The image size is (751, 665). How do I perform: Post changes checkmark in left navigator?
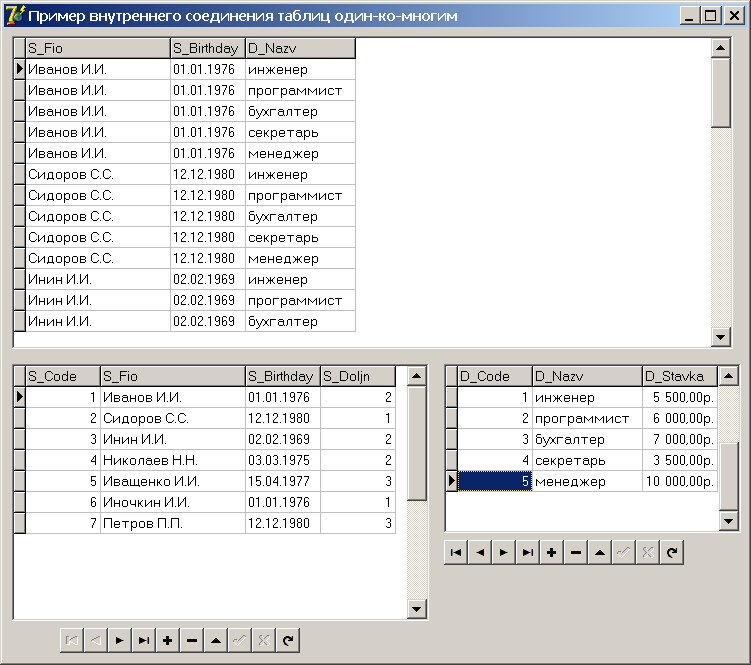pyautogui.click(x=239, y=640)
